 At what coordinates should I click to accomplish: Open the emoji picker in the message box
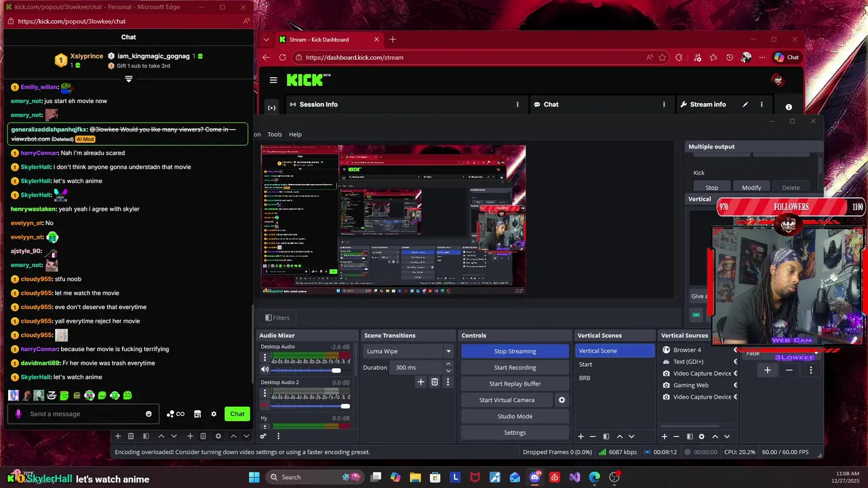click(149, 414)
